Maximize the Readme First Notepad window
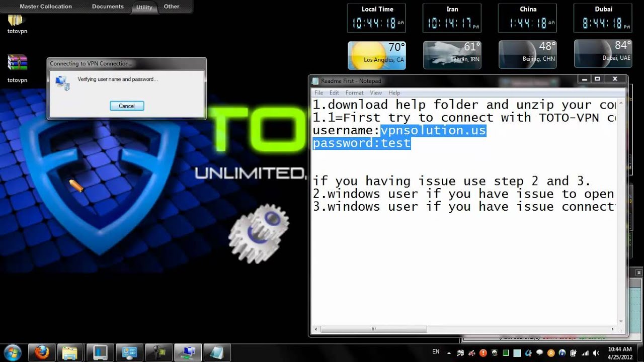Screen dimensions: 644x362 (597, 79)
